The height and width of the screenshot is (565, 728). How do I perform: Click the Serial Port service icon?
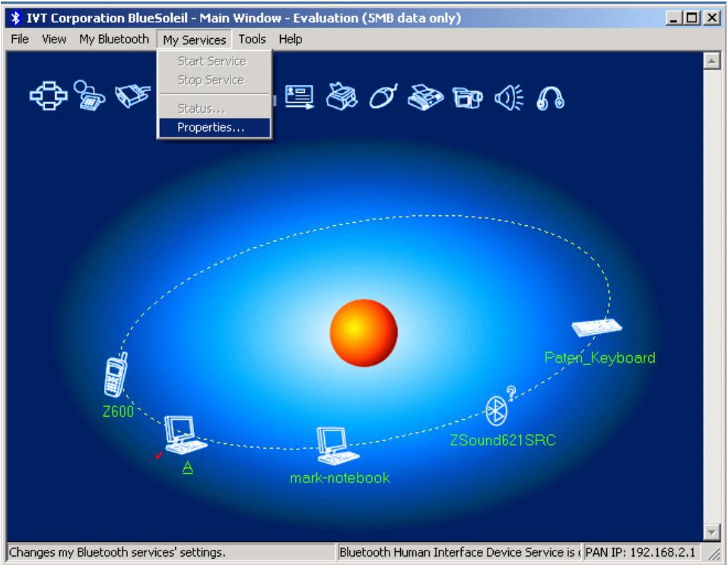tap(133, 96)
